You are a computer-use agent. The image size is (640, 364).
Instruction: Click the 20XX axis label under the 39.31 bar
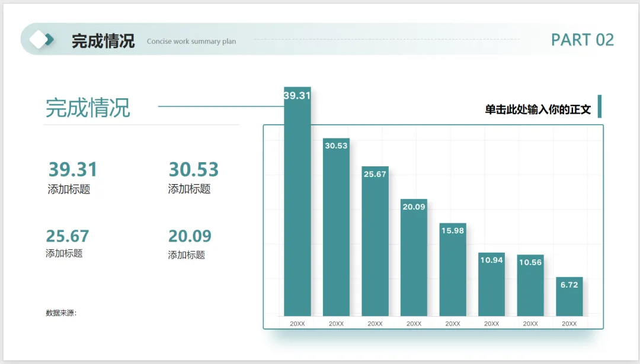297,324
